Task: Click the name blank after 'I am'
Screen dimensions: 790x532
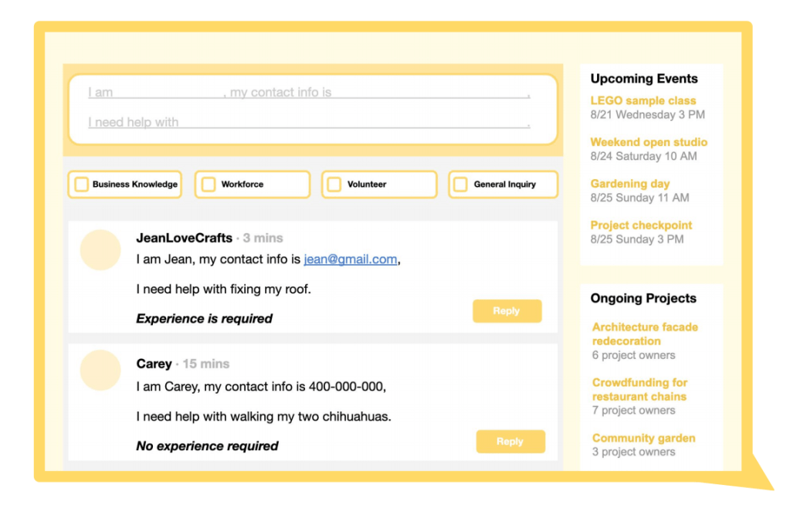Action: point(168,93)
